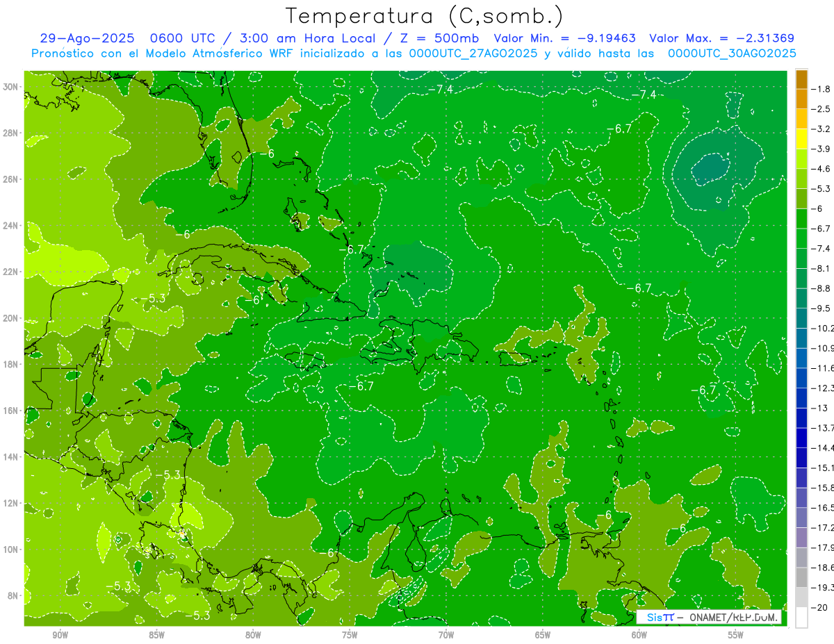Viewport: 834px width, 644px height.
Task: Click the '-8.8' color scale label
Action: tap(821, 288)
